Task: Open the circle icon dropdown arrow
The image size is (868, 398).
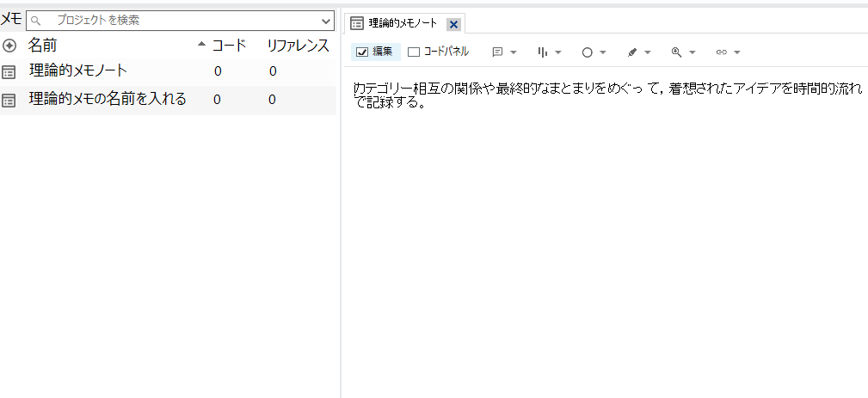Action: click(603, 52)
